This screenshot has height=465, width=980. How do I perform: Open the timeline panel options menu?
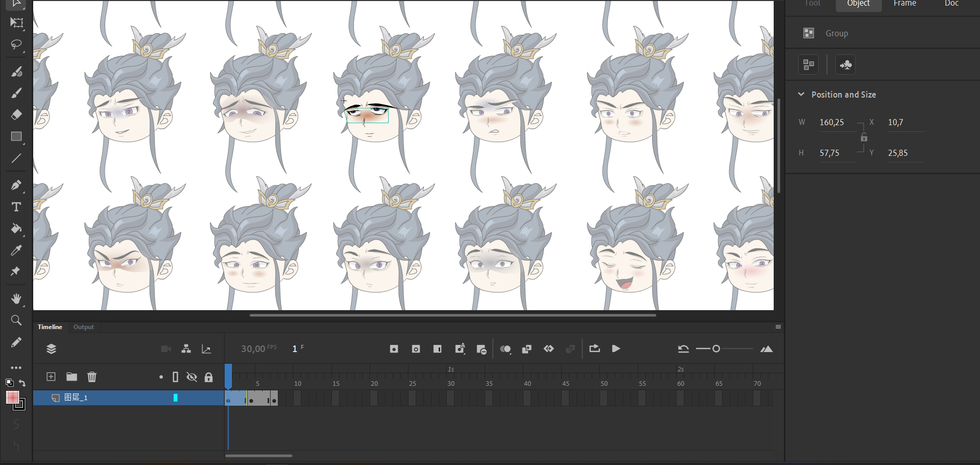tap(778, 327)
